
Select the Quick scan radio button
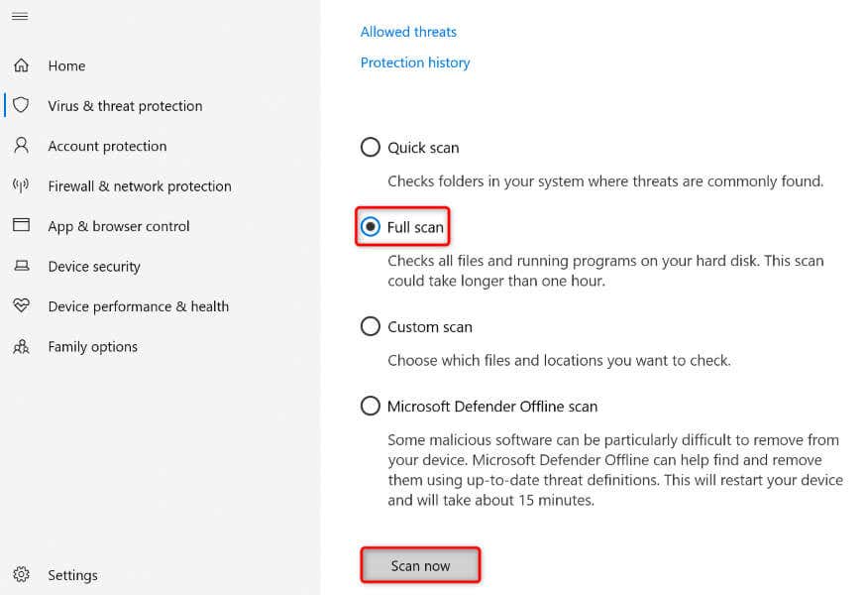pos(371,148)
